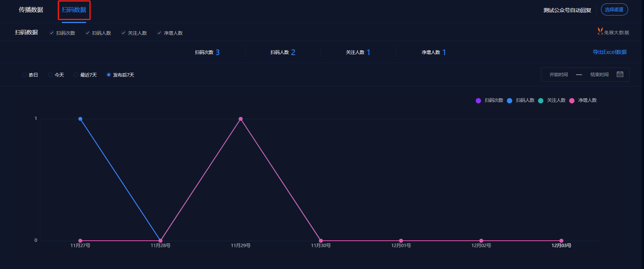The height and width of the screenshot is (269, 644).
Task: Open the 选择渠道 channel selector
Action: pyautogui.click(x=614, y=9)
